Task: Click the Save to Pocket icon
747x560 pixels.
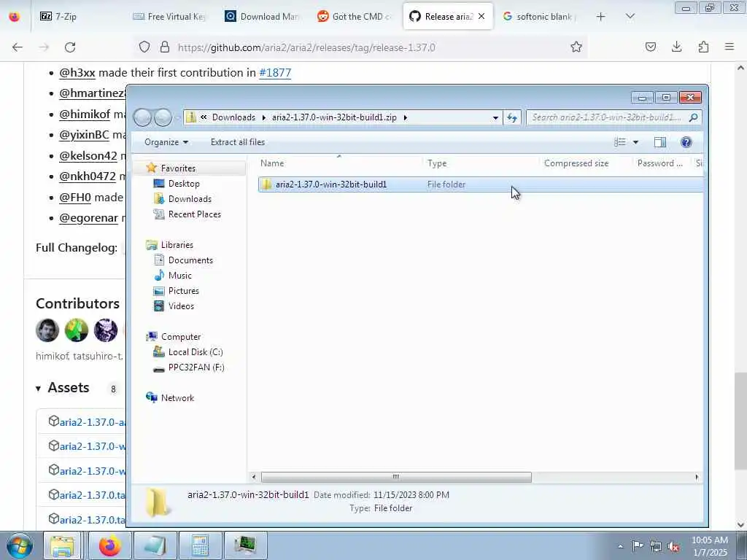Action: (650, 47)
